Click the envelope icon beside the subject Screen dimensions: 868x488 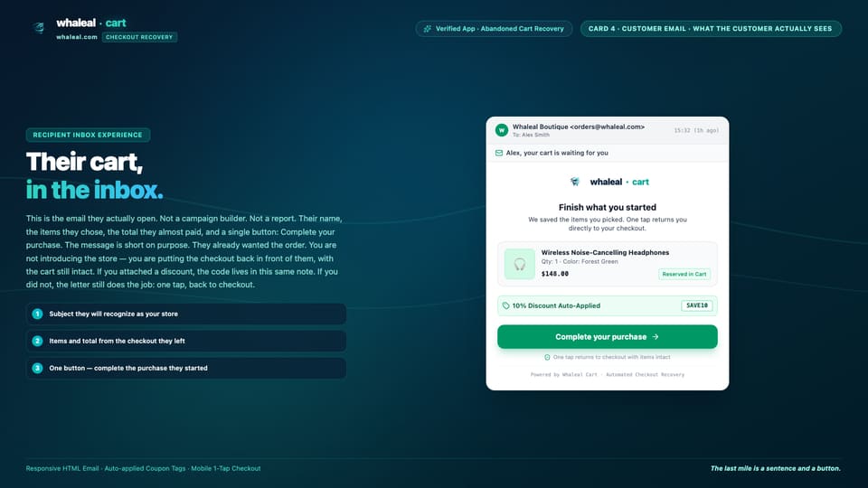click(499, 153)
